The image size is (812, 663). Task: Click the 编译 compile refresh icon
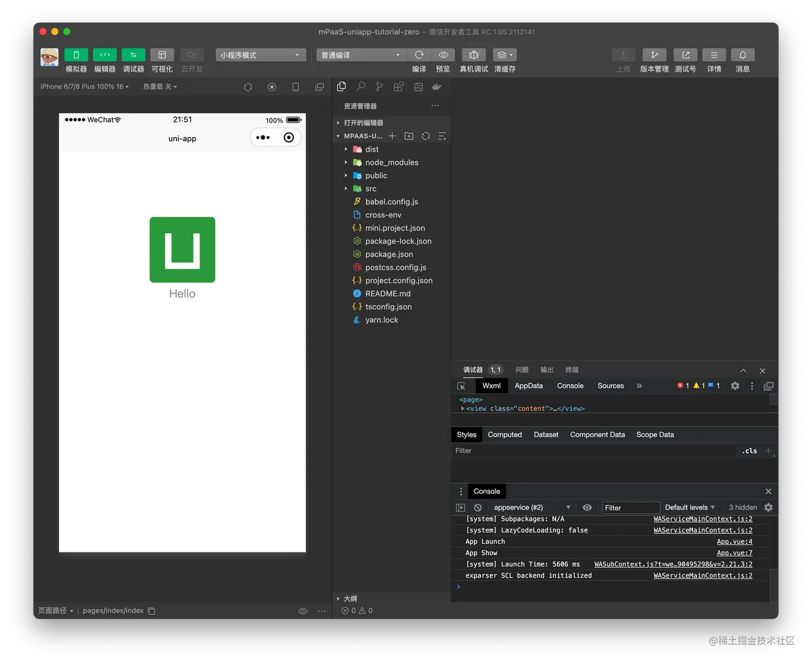click(x=419, y=55)
